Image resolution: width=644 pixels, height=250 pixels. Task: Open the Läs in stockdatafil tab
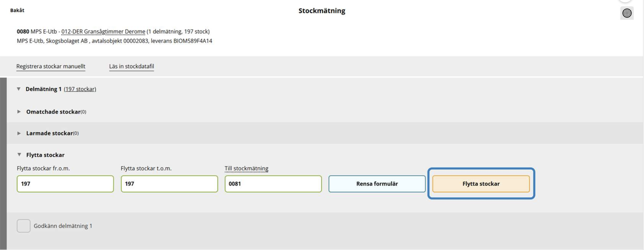131,66
